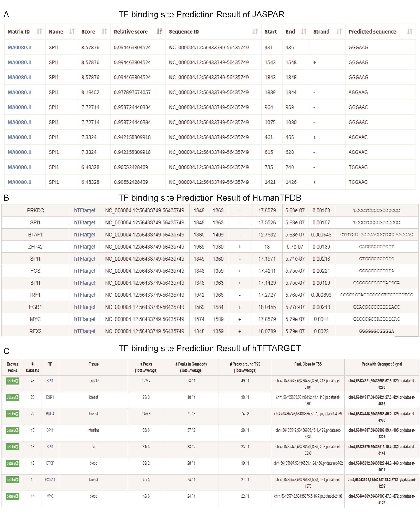The height and width of the screenshot is (517, 420).
Task: Select sequence GCACGCCCCCGCCACC in EGR1 row
Action: [376, 307]
